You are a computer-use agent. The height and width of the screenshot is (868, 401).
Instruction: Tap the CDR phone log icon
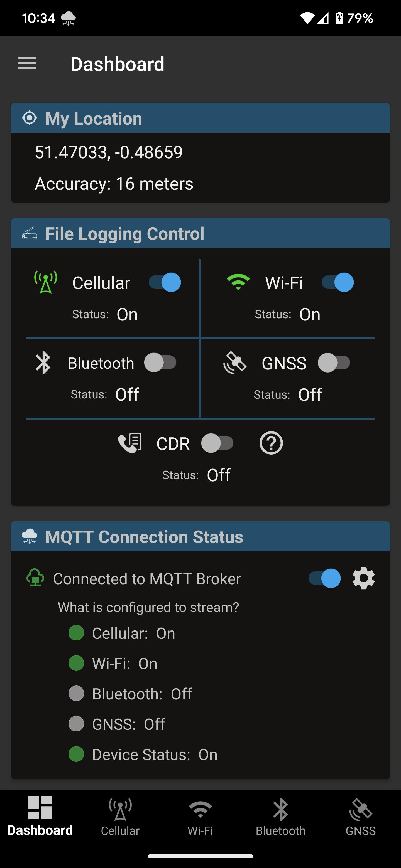coord(130,443)
